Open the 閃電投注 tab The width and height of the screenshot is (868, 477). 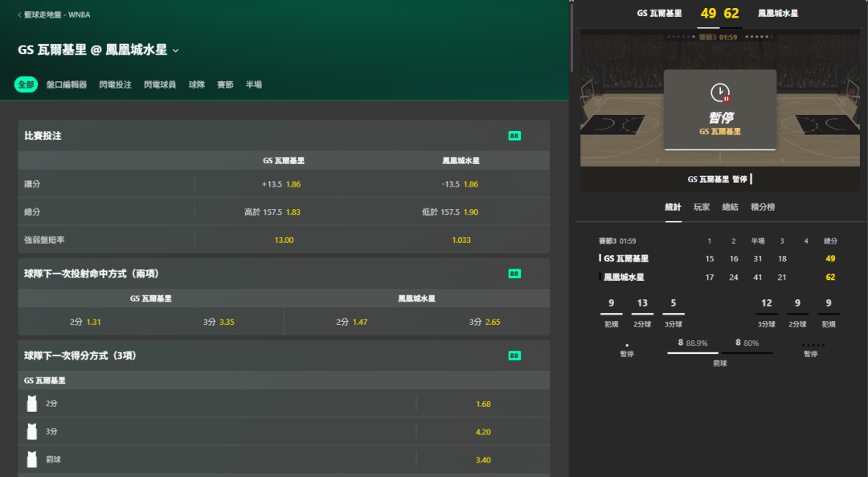pos(115,84)
